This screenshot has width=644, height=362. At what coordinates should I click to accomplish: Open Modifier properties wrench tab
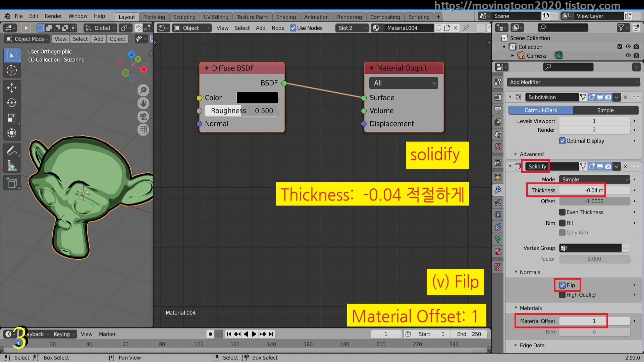click(498, 190)
